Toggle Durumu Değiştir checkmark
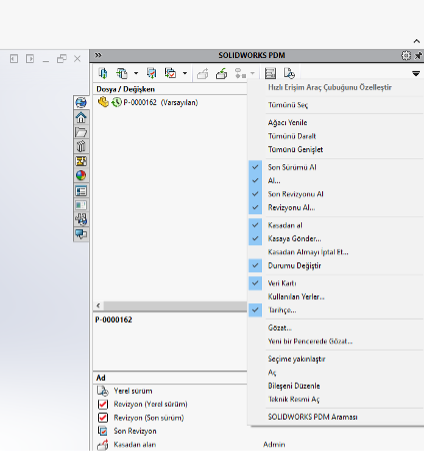 tap(255, 266)
